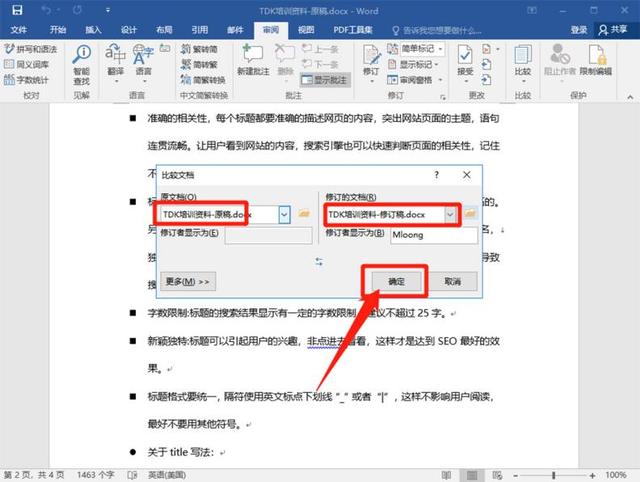Switch to Web Layout view in the status bar
Image resolution: width=640 pixels, height=482 pixels.
497,475
